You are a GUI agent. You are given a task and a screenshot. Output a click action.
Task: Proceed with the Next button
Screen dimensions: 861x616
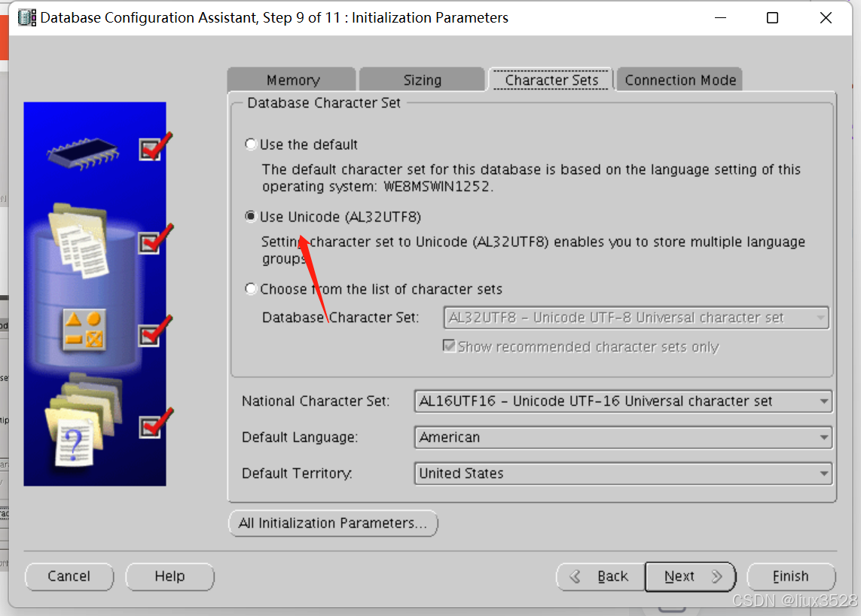690,576
